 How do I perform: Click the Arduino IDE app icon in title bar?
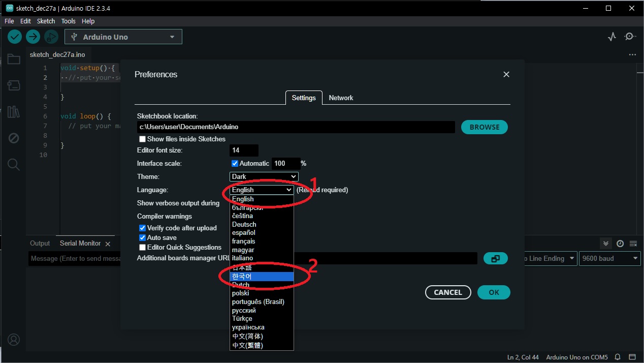[x=9, y=8]
